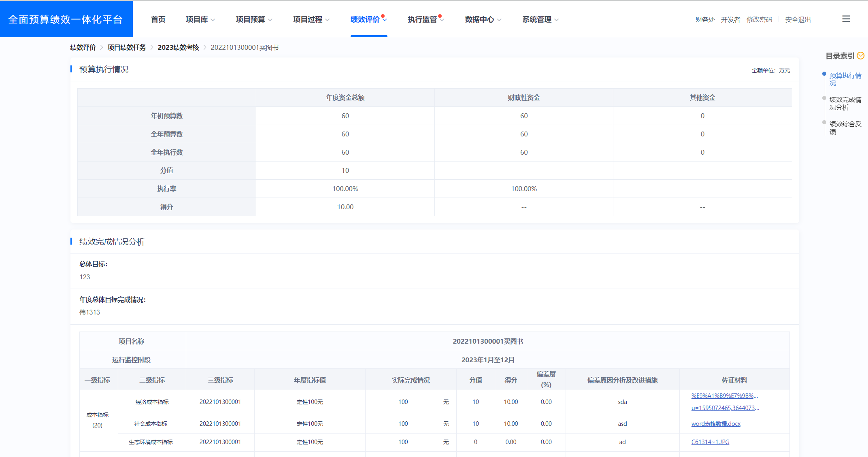Download the word表格数据.docx attachment

coord(715,423)
